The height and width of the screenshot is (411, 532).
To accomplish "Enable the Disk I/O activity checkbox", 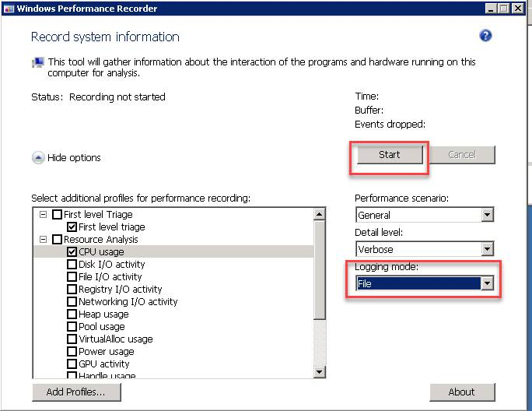I will click(x=72, y=264).
